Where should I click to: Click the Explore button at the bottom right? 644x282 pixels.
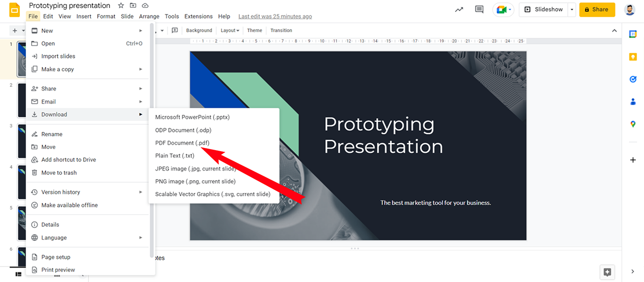point(607,272)
